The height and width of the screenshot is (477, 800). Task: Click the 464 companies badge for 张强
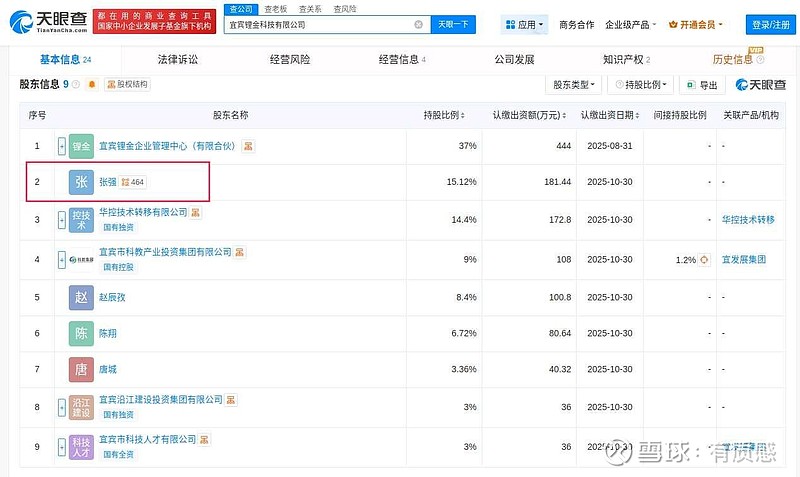click(x=133, y=182)
